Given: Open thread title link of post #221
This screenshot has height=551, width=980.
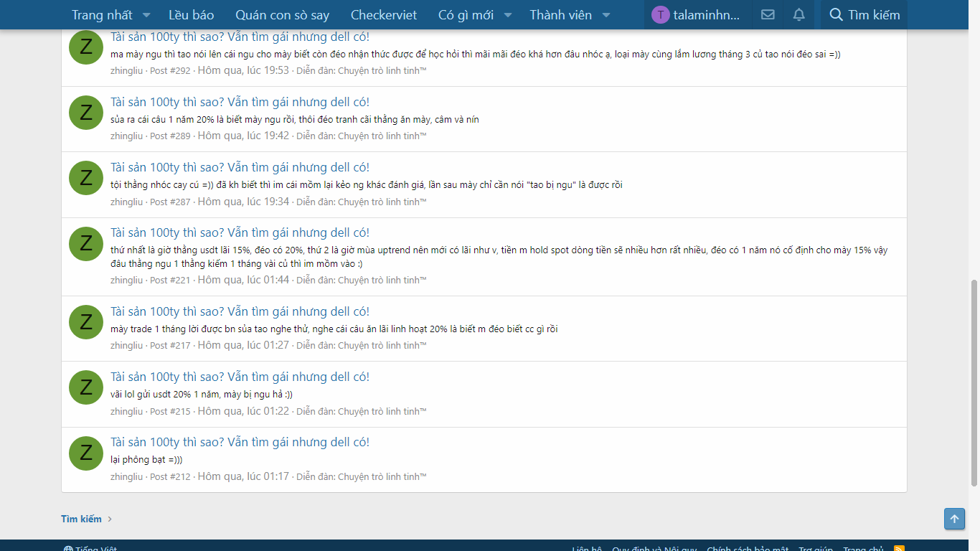Looking at the screenshot, I should click(240, 232).
